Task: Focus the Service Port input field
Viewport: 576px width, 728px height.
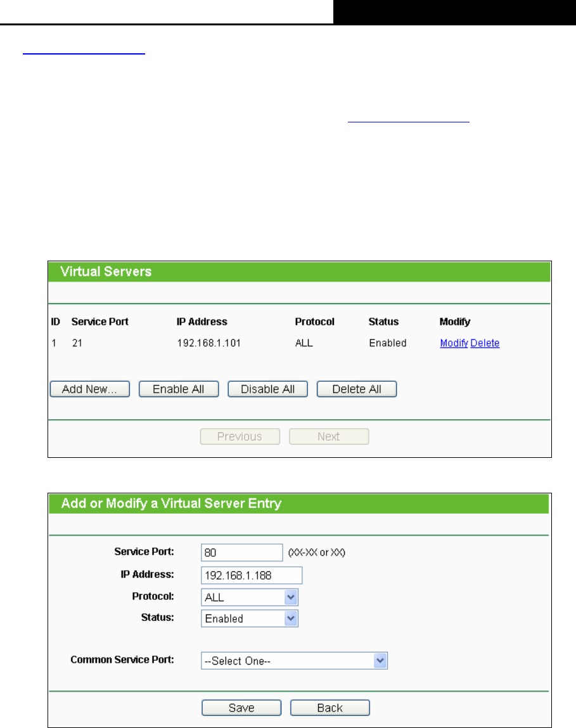Action: click(241, 552)
